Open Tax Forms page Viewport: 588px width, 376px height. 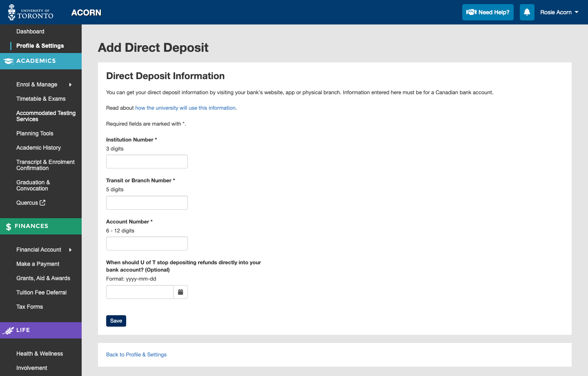point(29,307)
